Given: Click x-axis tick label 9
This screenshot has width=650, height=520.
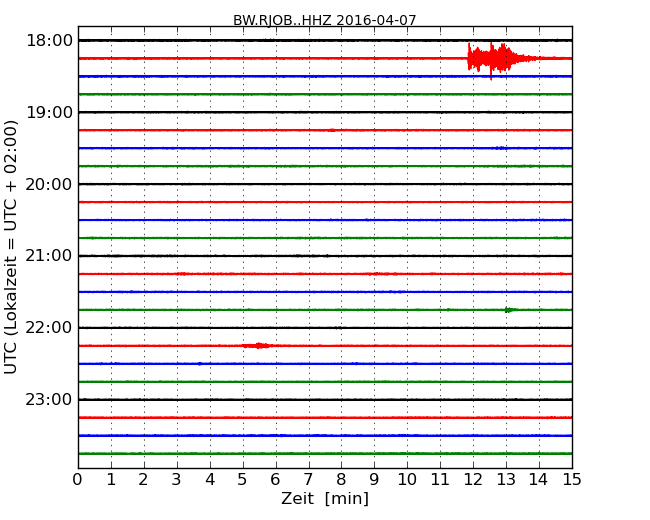Looking at the screenshot, I should [374, 480].
